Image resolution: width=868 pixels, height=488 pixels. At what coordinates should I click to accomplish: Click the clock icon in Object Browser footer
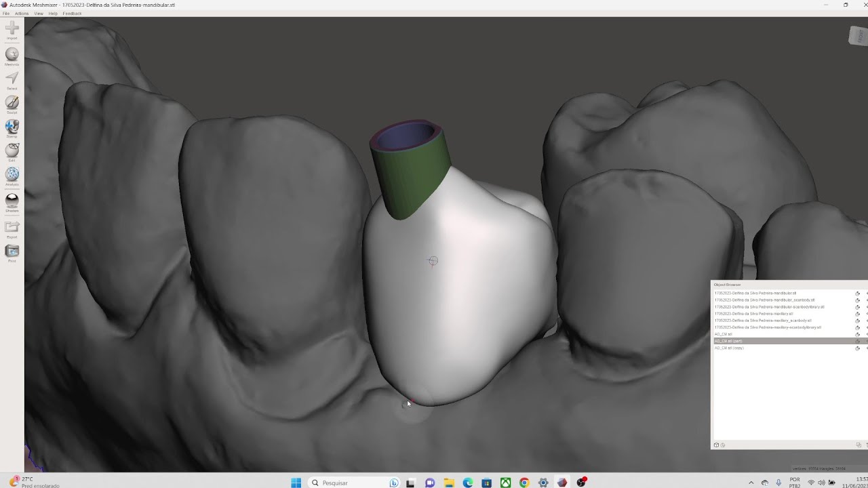pos(722,445)
